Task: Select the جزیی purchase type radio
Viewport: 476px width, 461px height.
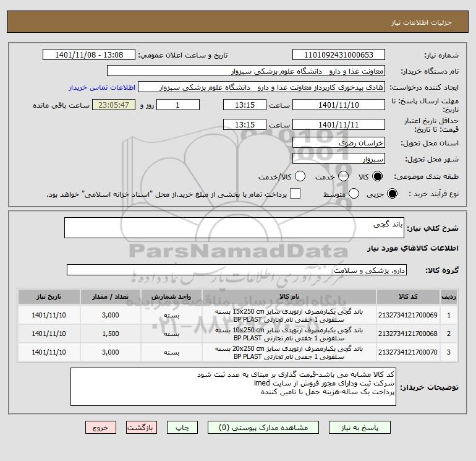Action: (392, 194)
